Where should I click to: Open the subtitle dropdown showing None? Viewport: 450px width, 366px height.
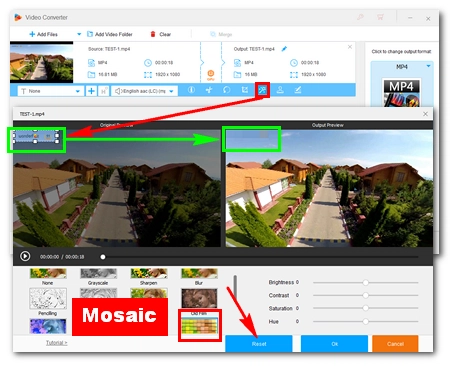(50, 91)
